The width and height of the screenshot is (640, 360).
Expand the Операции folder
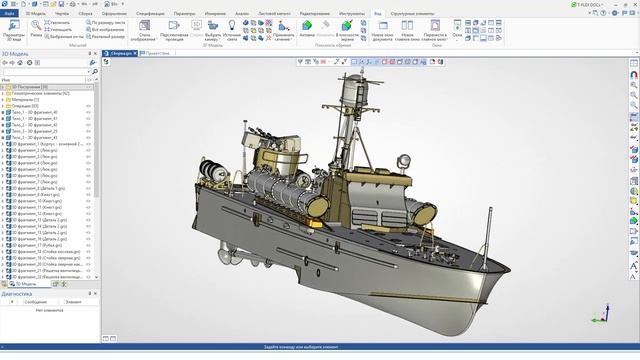click(x=2, y=106)
